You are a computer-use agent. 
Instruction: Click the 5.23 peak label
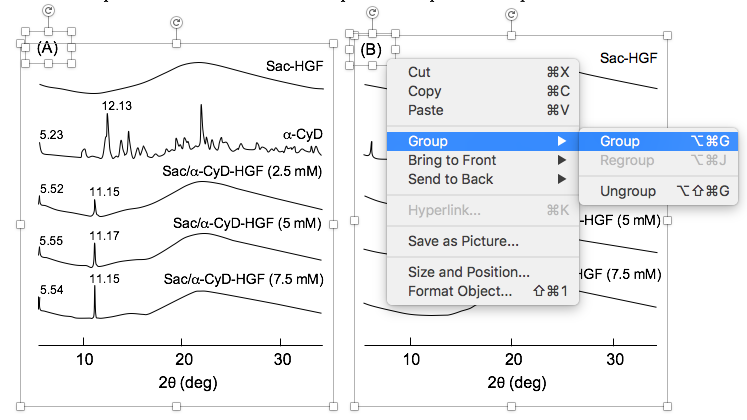(51, 135)
